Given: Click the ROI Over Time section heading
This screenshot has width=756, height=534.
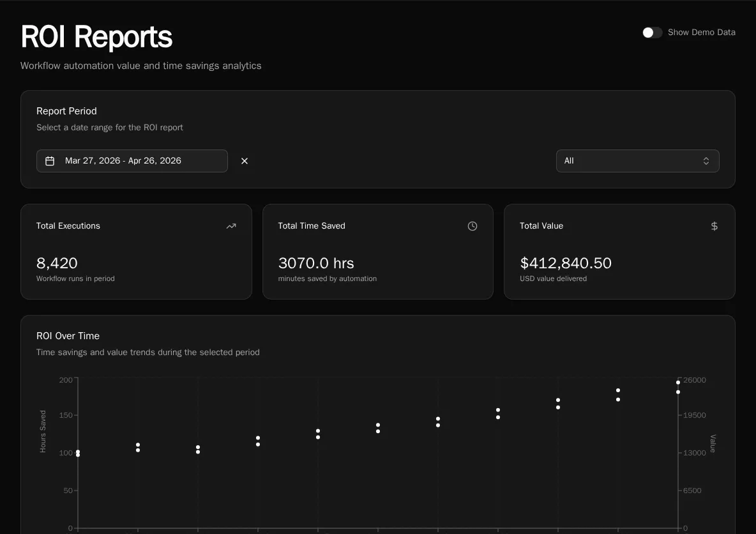Looking at the screenshot, I should (x=68, y=335).
